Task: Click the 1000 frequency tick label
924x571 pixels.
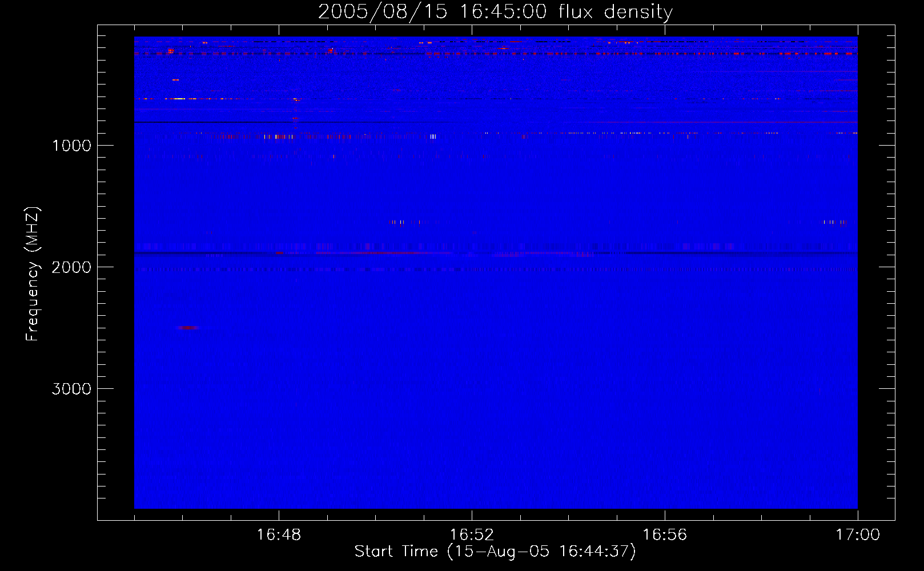Action: tap(71, 146)
